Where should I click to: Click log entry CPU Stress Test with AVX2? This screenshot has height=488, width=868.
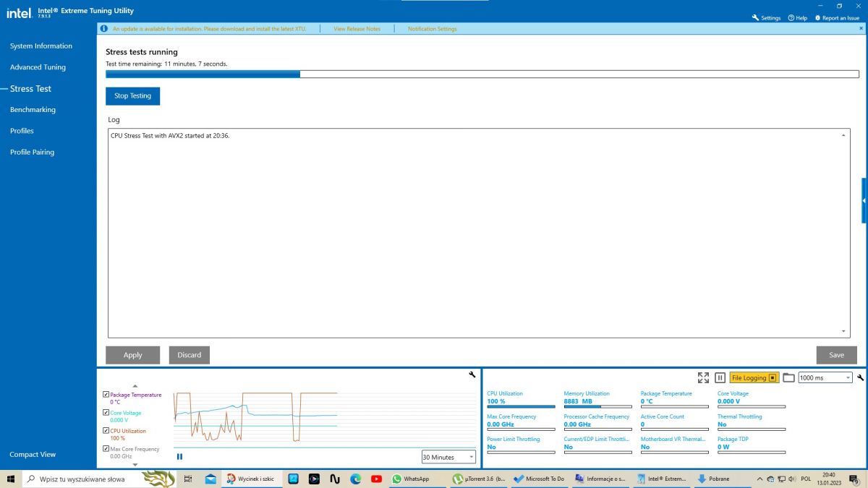tap(171, 135)
